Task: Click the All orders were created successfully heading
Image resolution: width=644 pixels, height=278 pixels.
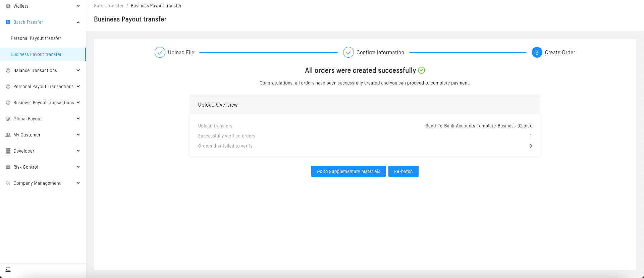Action: (360, 70)
